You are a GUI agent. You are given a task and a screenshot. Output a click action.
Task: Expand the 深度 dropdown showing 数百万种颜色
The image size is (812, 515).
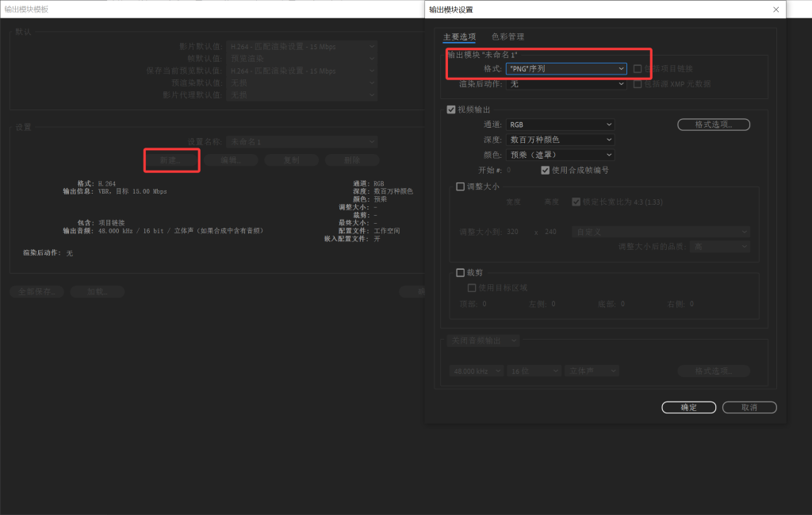point(560,140)
